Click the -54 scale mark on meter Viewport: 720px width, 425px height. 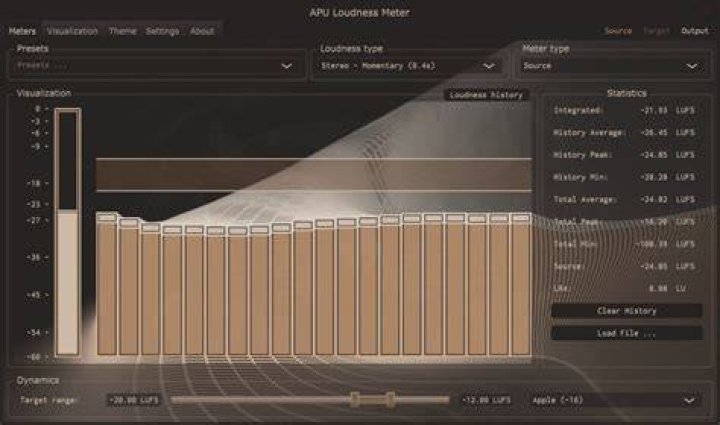[x=37, y=332]
